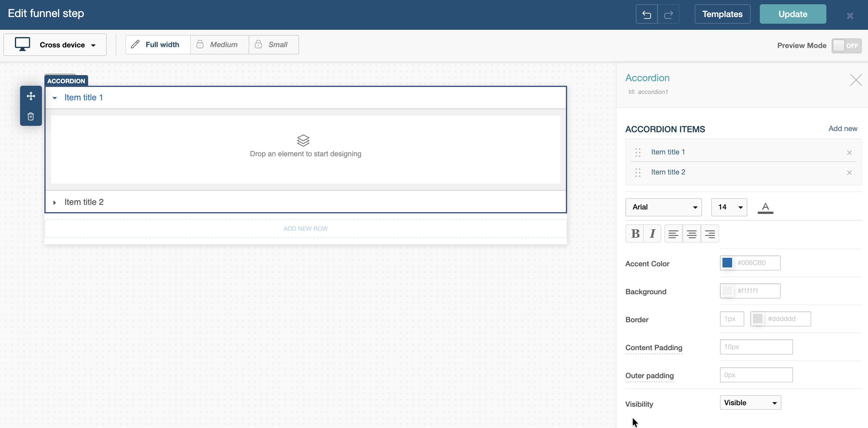Click the Accent Color blue swatch

click(x=727, y=263)
